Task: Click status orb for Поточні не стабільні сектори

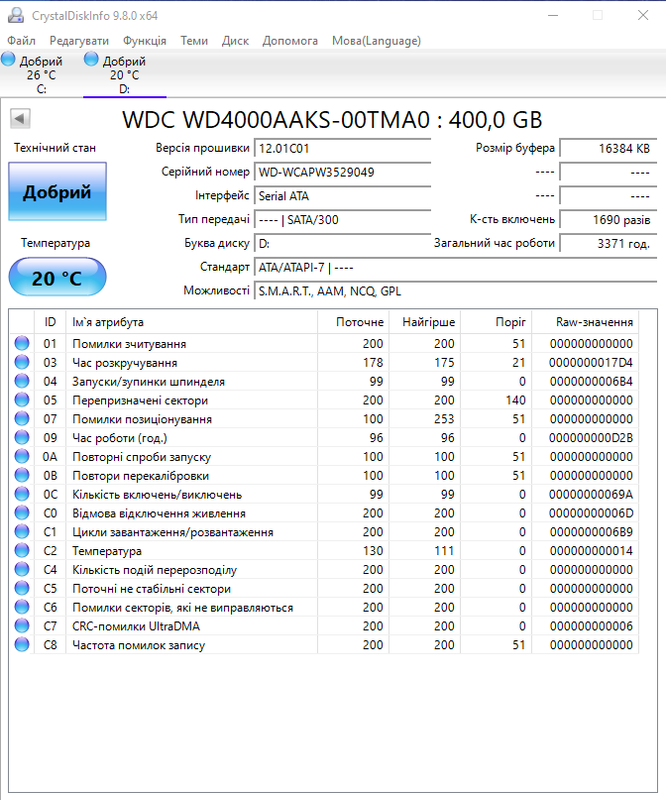Action: pos(22,588)
